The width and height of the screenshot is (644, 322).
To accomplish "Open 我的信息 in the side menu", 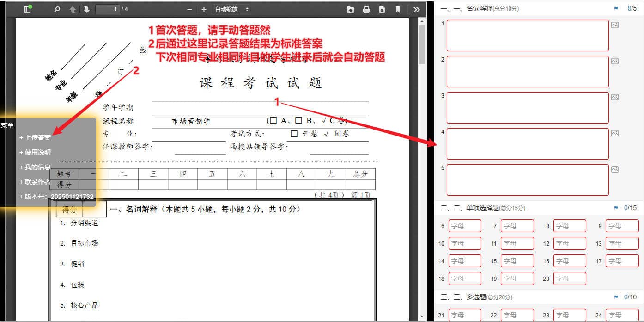I will (x=35, y=167).
